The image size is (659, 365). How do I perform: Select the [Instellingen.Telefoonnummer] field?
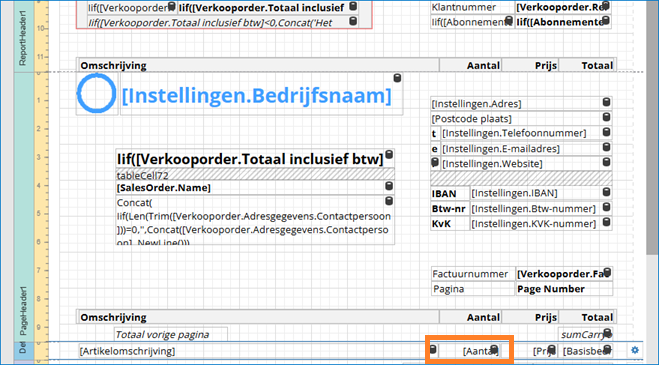[x=526, y=133]
